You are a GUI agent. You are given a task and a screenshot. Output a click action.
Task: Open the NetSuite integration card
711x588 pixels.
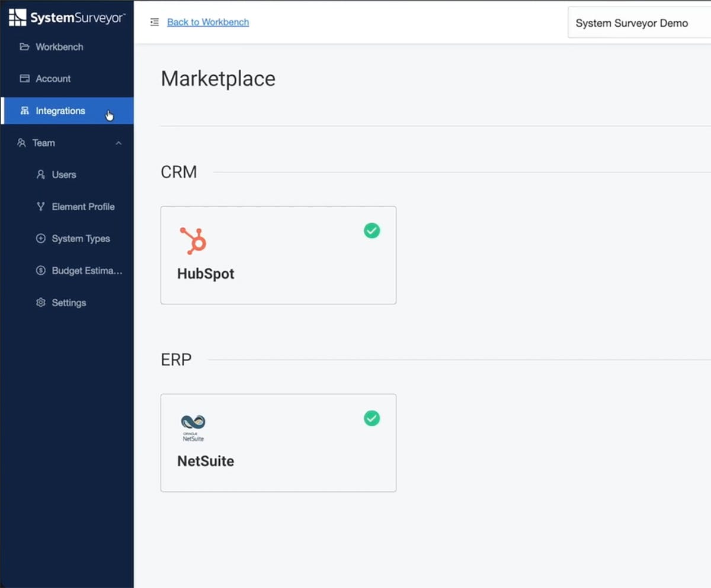tap(278, 443)
